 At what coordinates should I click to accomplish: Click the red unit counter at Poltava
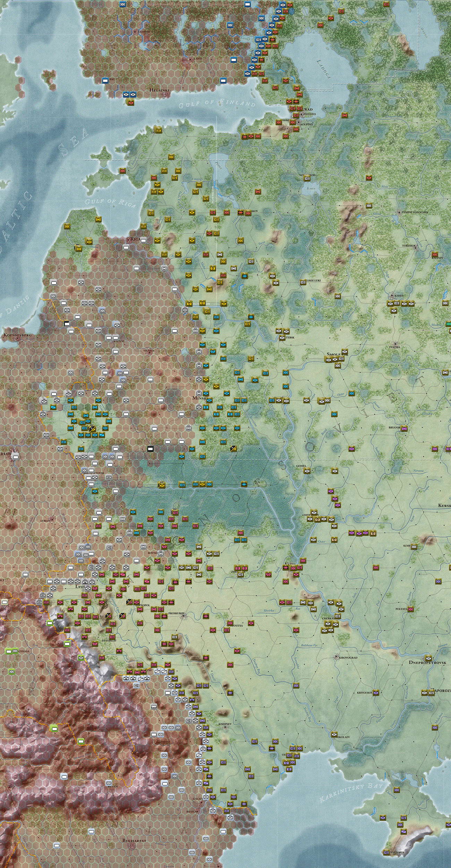coord(410,609)
